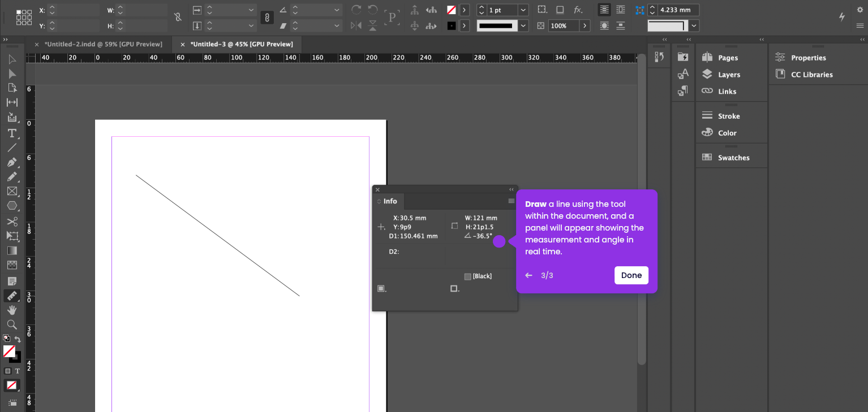Screen dimensions: 868x412
Task: Open the Info panel menu
Action: point(512,201)
